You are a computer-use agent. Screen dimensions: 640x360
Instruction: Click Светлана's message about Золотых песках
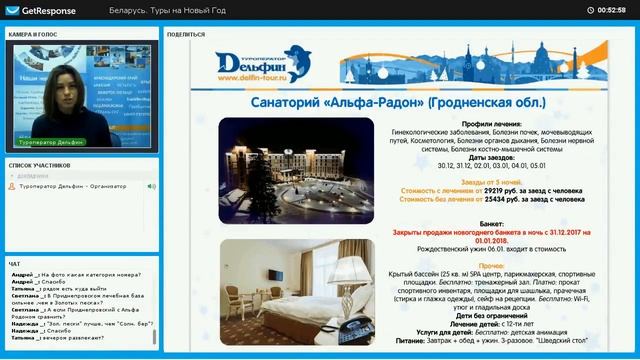point(78,299)
